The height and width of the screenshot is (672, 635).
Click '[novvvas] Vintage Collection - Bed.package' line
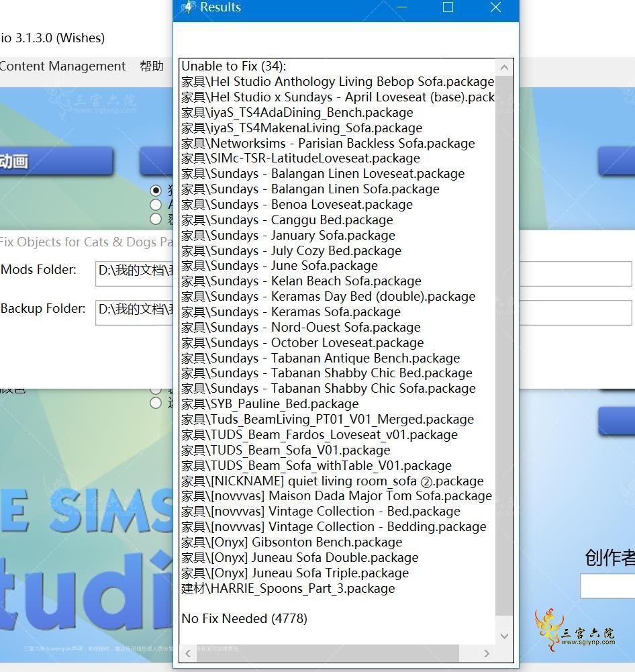pos(320,512)
